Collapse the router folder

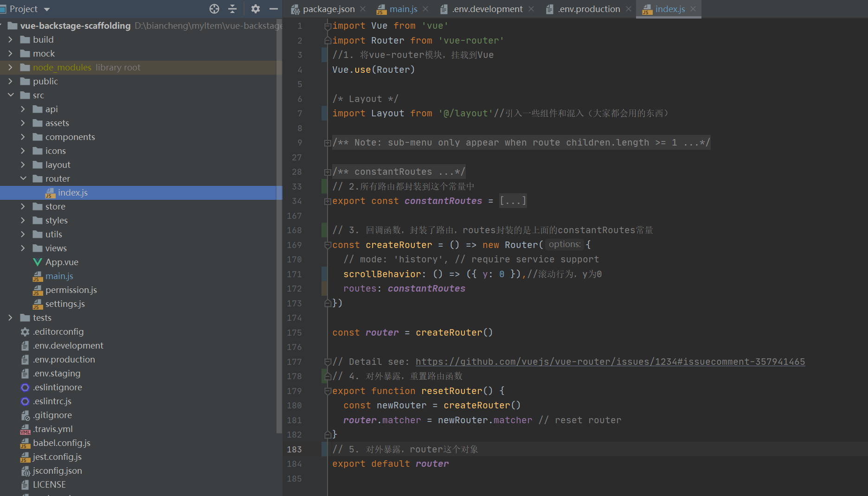[23, 178]
